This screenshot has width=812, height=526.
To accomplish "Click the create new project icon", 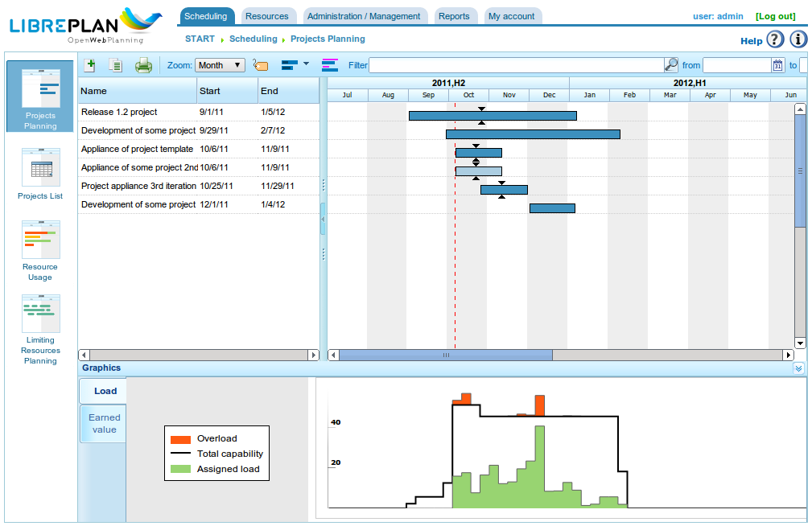I will 90,65.
